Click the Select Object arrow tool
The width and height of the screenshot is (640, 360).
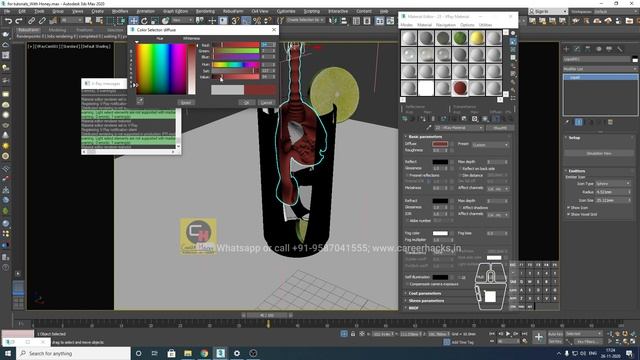point(88,20)
